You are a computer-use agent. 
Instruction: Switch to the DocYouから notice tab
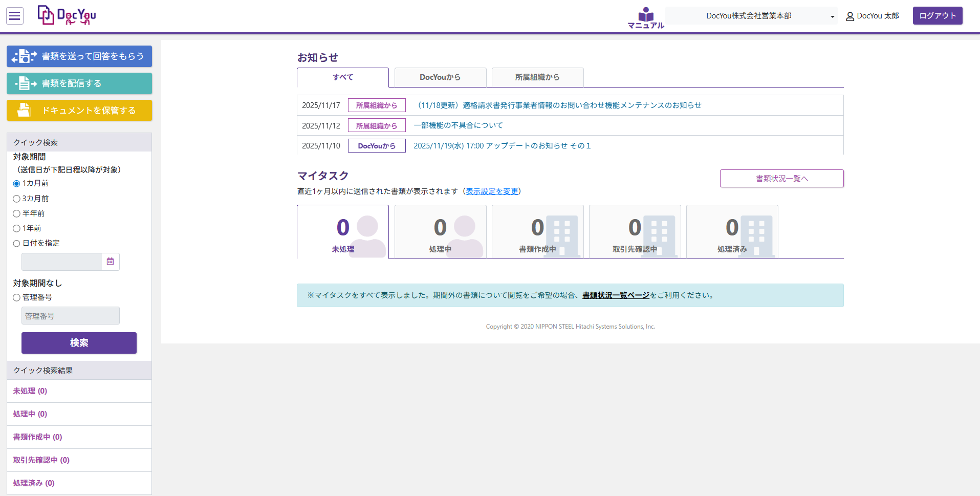[440, 77]
